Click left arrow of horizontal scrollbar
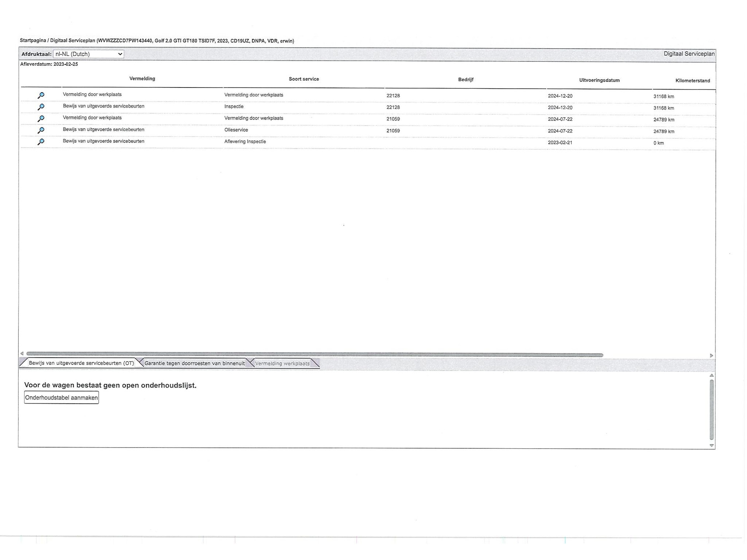The width and height of the screenshot is (747, 560). click(22, 354)
